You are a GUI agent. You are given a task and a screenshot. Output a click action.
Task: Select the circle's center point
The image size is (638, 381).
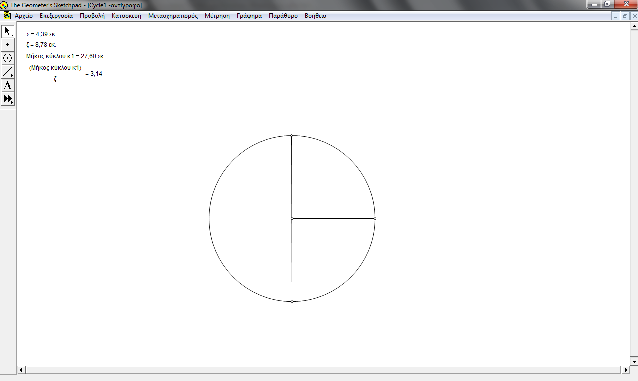click(x=292, y=219)
